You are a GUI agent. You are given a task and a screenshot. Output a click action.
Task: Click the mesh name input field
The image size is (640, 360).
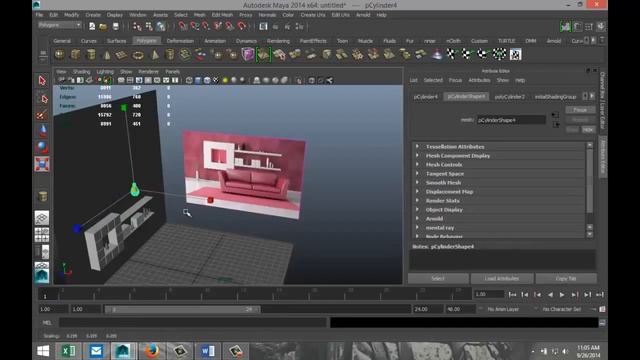tap(511, 120)
